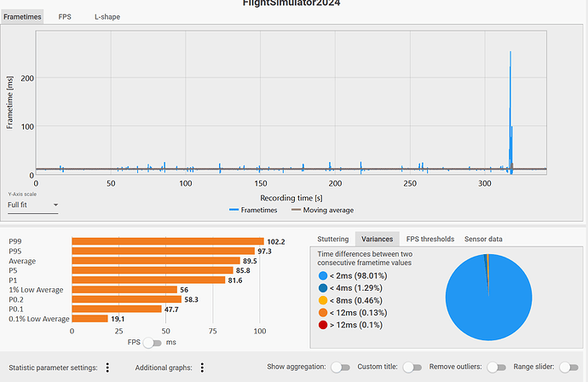Enable the Show aggregation switch
The image size is (588, 382).
[x=340, y=367]
